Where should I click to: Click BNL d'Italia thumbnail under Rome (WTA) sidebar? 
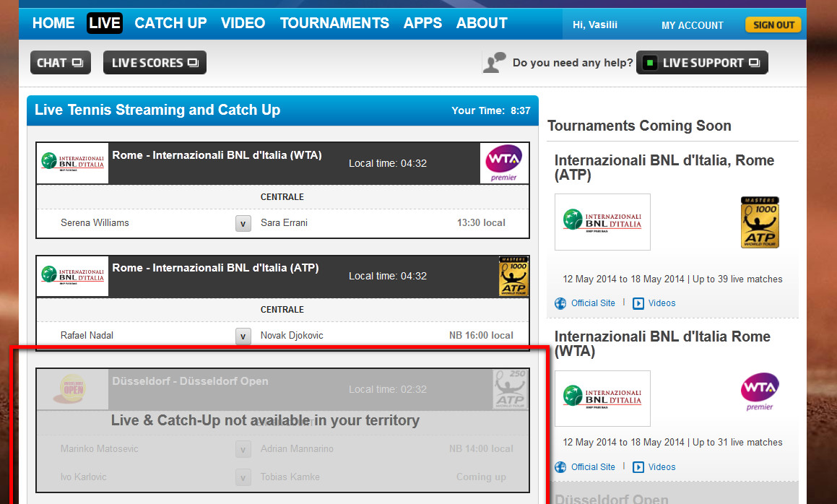602,399
